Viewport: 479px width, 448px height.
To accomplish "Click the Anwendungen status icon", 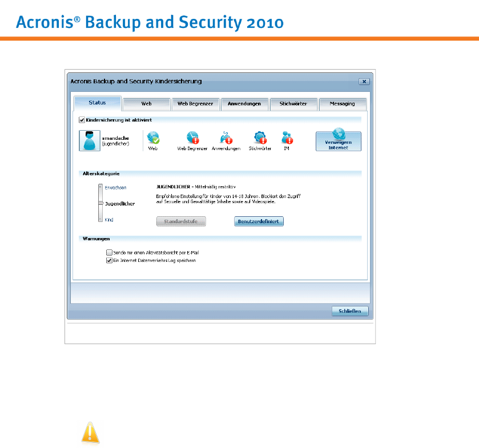I will coord(227,138).
